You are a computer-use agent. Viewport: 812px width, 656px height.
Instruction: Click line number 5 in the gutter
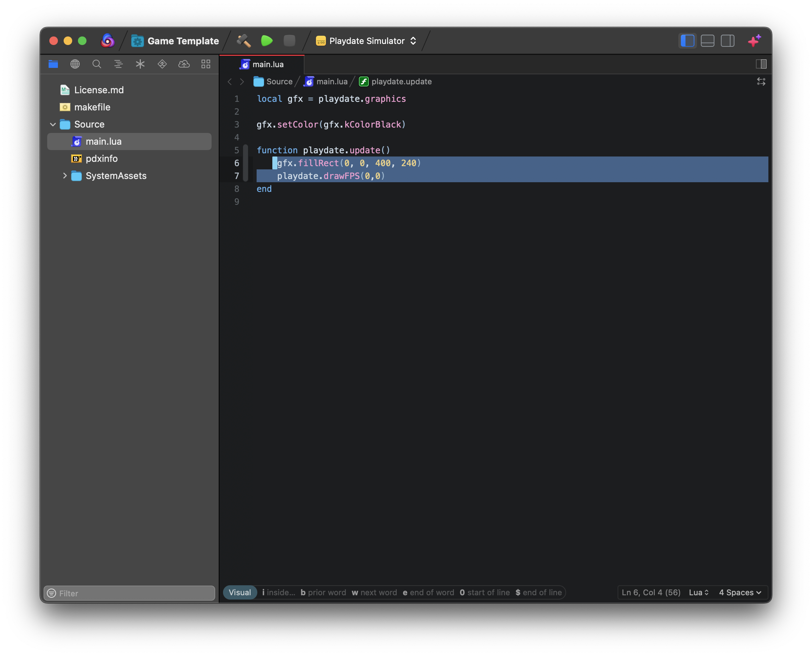click(x=237, y=150)
